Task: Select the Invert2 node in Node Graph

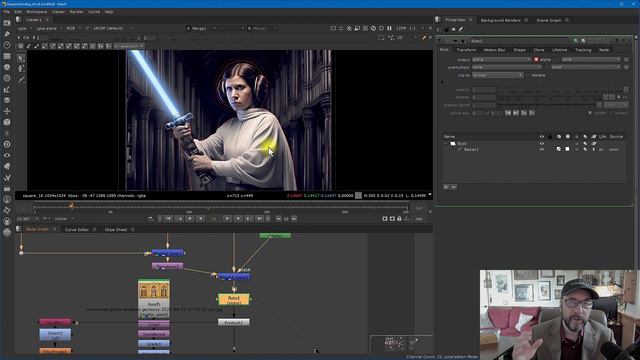Action: click(x=55, y=335)
